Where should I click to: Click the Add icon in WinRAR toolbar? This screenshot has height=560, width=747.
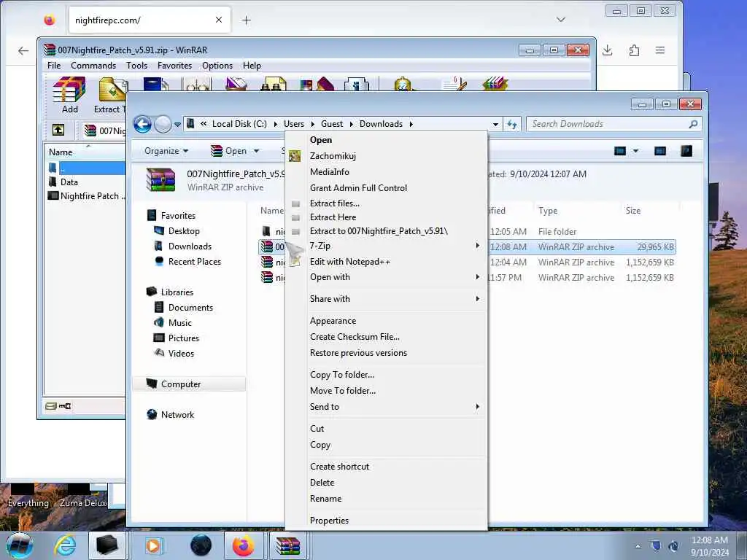[69, 96]
